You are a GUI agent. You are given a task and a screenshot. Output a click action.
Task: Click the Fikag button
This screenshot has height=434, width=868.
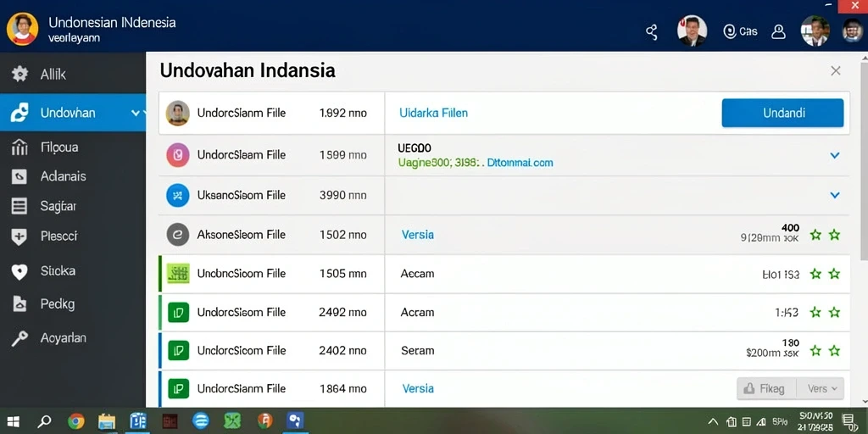766,388
